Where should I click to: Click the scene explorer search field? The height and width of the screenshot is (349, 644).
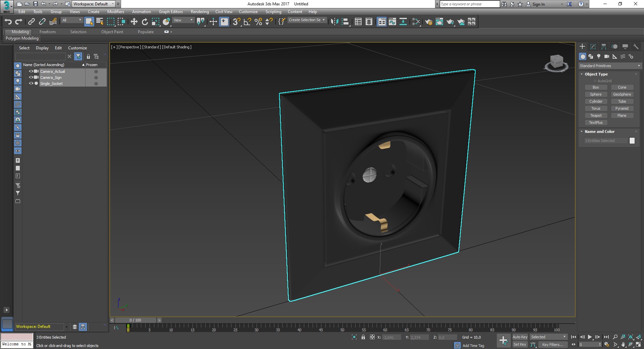tap(41, 56)
